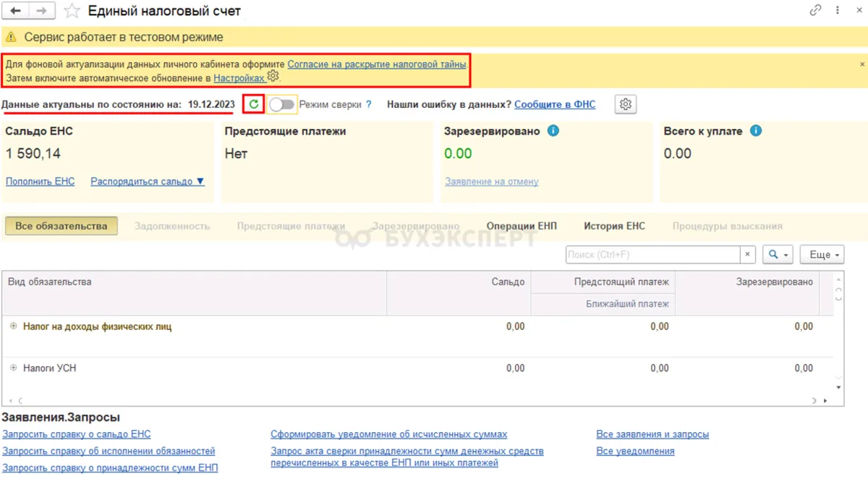Add page to favorites with star icon

pos(72,11)
